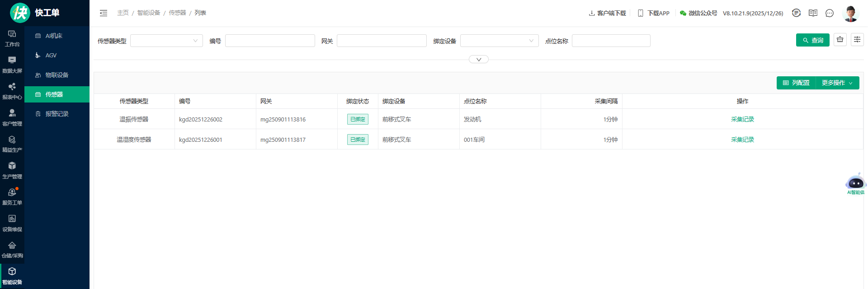Open 采集记录 for 温振传感器 row
Screen dimensions: 868x289
click(742, 119)
